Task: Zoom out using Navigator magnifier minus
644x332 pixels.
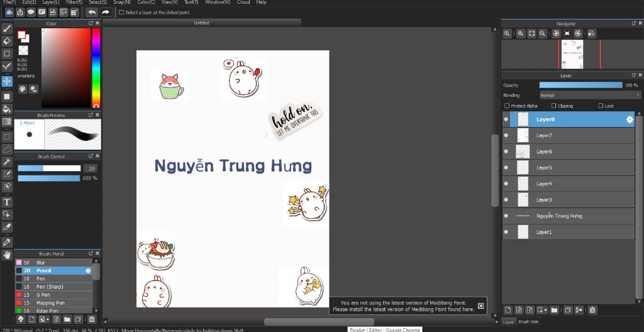Action: [542, 34]
